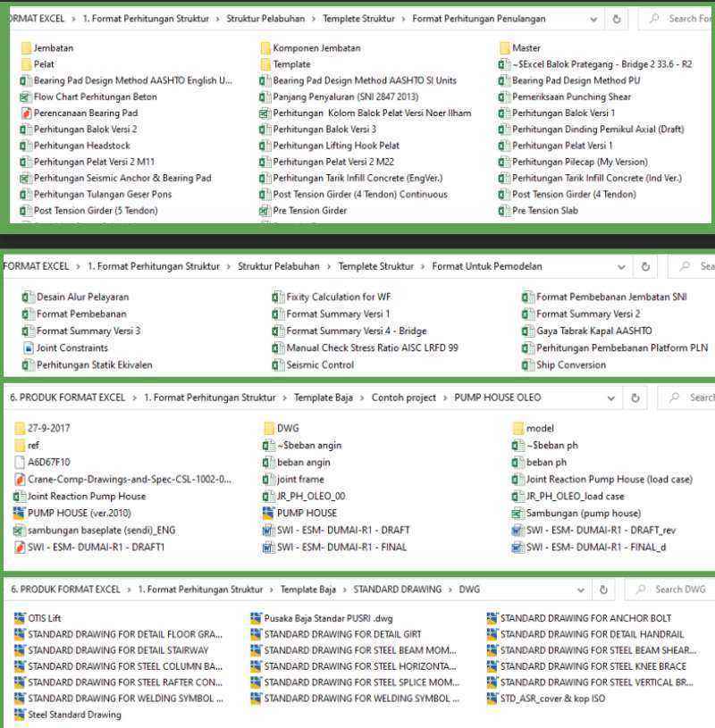Select file Perhitungan Pembebanan Platform PLN
The width and height of the screenshot is (715, 728).
(x=615, y=348)
